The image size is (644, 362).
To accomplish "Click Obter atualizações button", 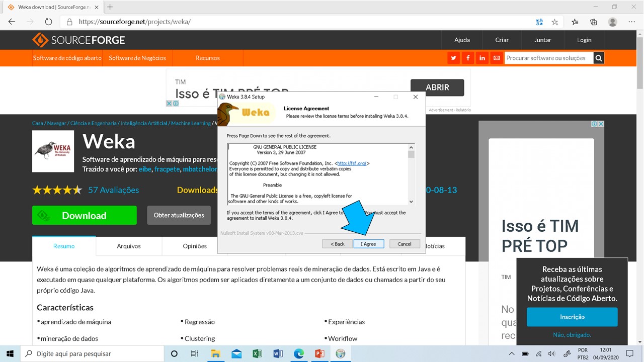I will (179, 215).
